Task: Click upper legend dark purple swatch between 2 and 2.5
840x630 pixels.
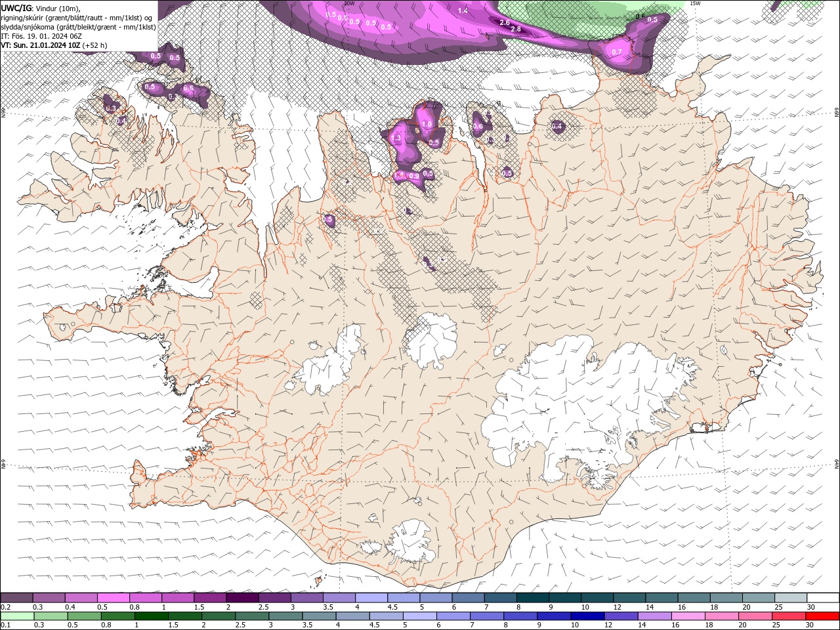Action: pyautogui.click(x=242, y=597)
